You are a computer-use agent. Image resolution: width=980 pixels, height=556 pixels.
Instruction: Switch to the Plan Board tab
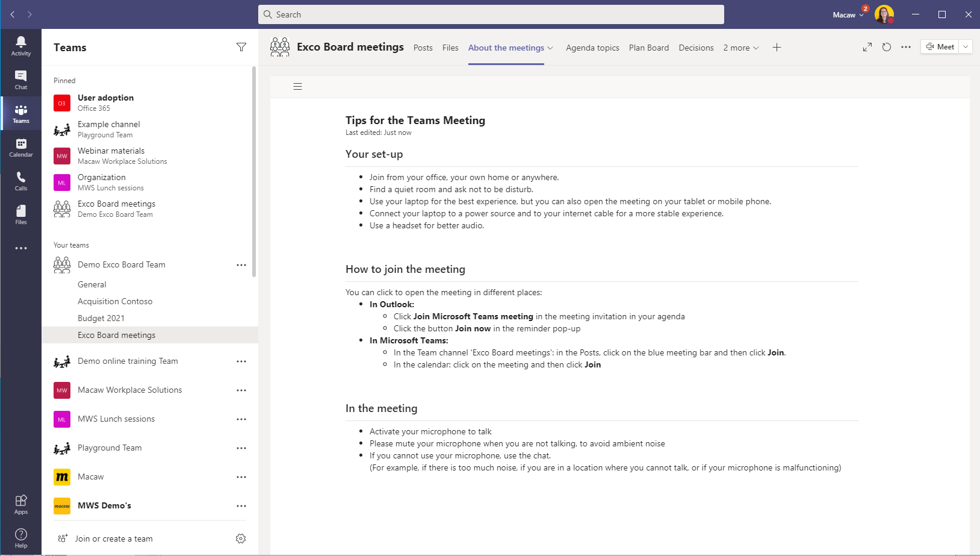[x=649, y=48]
